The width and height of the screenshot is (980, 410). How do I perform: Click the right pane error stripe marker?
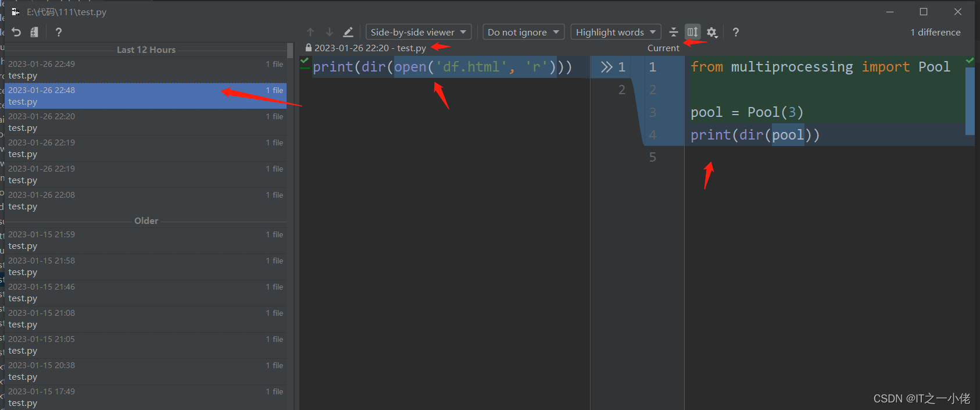pos(970,101)
